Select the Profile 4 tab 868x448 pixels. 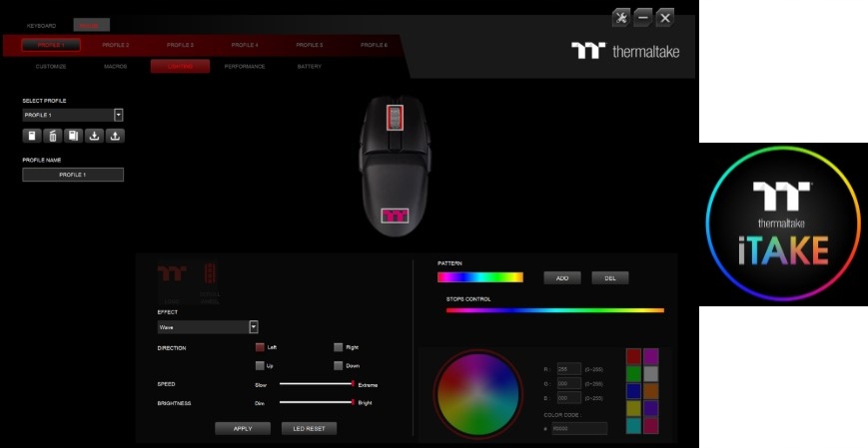coord(245,45)
